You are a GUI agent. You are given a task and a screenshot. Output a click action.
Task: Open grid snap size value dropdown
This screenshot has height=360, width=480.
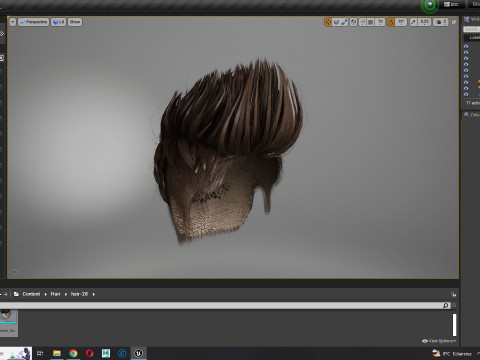pos(380,22)
